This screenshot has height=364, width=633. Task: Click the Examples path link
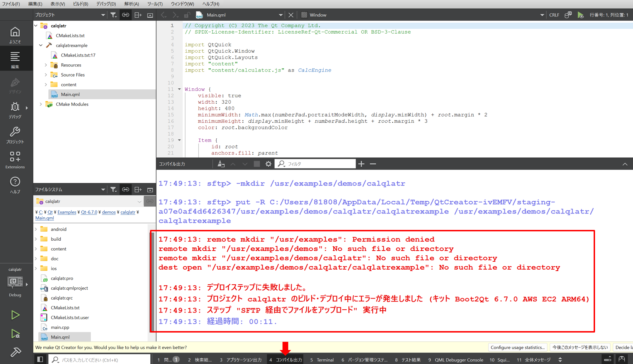click(67, 212)
